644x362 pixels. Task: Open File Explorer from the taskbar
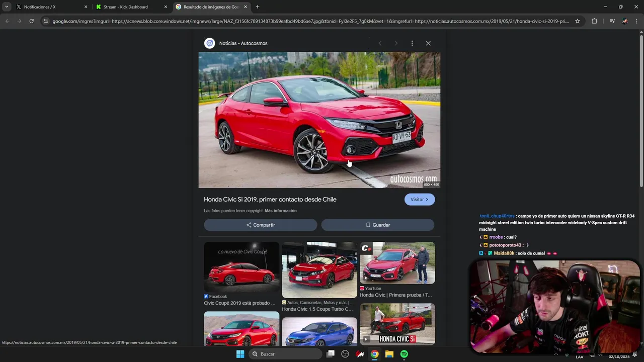coord(389,354)
